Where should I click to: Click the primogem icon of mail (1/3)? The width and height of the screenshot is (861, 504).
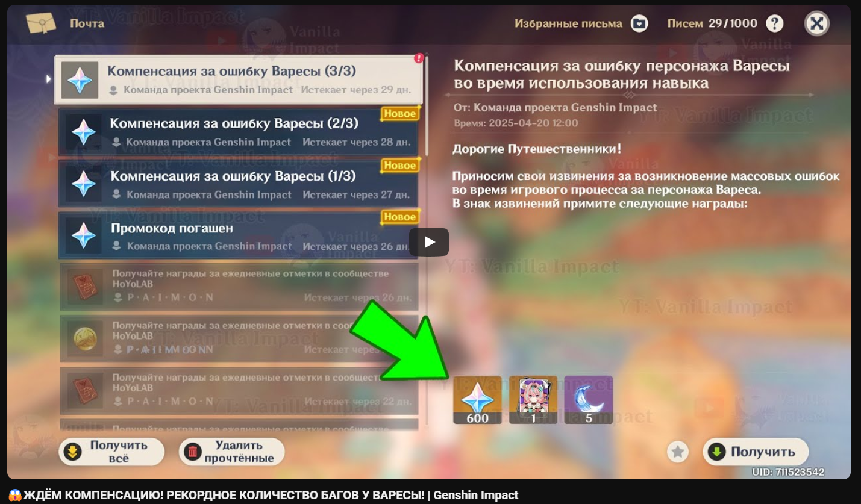coord(83,184)
